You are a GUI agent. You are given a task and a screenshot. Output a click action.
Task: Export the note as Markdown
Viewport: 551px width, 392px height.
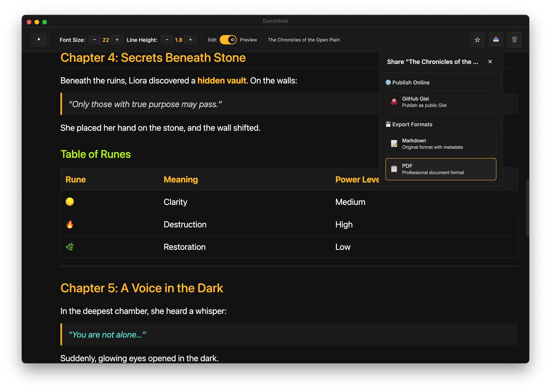(441, 144)
